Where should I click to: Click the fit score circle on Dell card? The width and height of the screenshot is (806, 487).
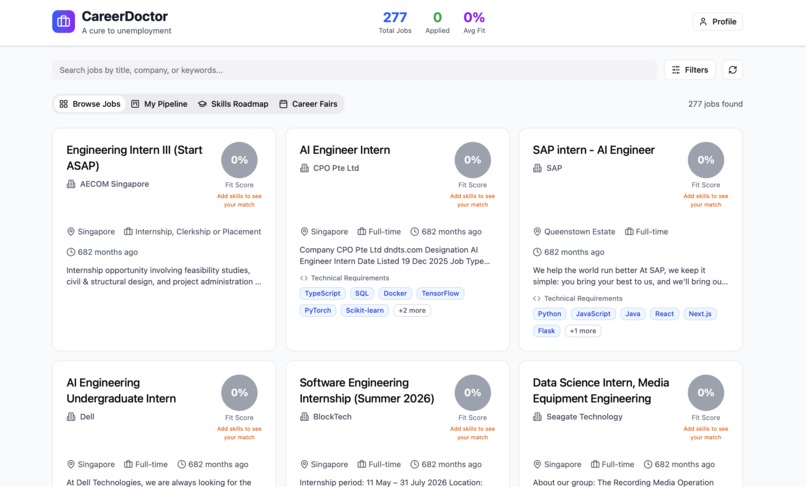(x=240, y=392)
